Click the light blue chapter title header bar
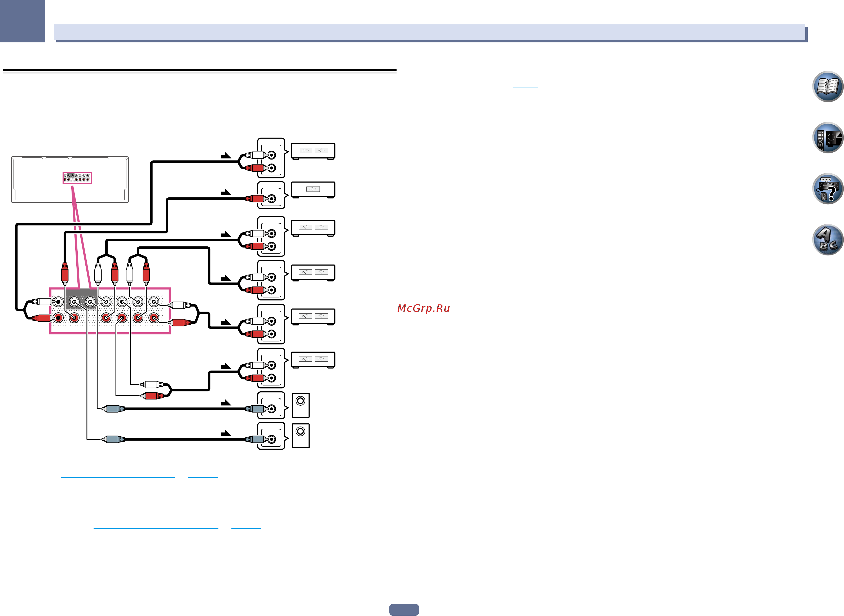The width and height of the screenshot is (844, 616). tap(430, 32)
